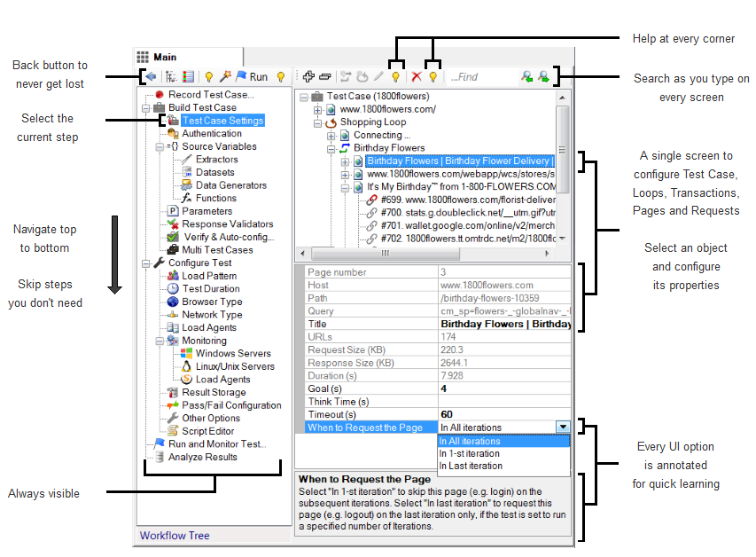Click the lightbulb help icon next to Run
Screen dimensions: 756x557
point(281,76)
